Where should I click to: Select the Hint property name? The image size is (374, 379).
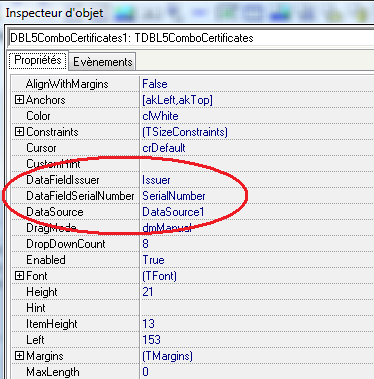point(36,308)
